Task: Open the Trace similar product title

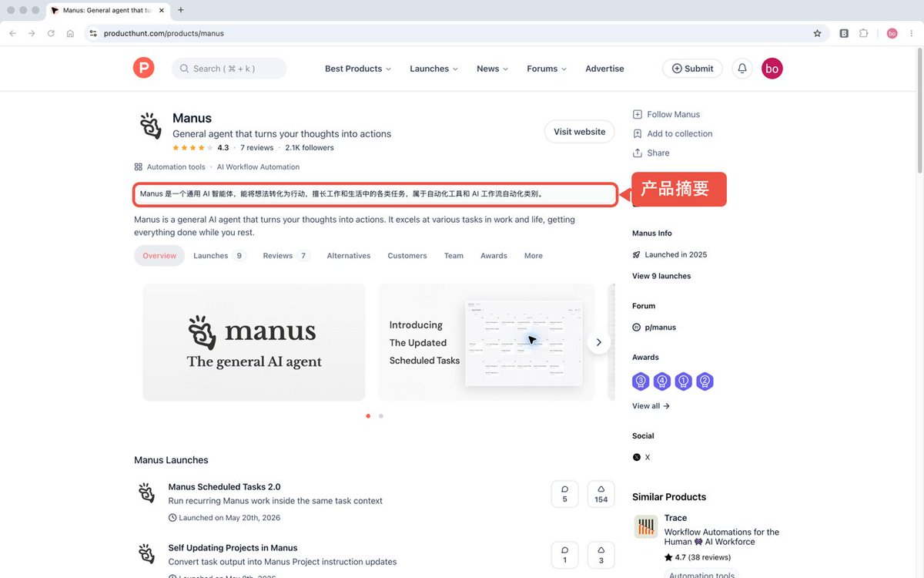Action: pos(675,518)
